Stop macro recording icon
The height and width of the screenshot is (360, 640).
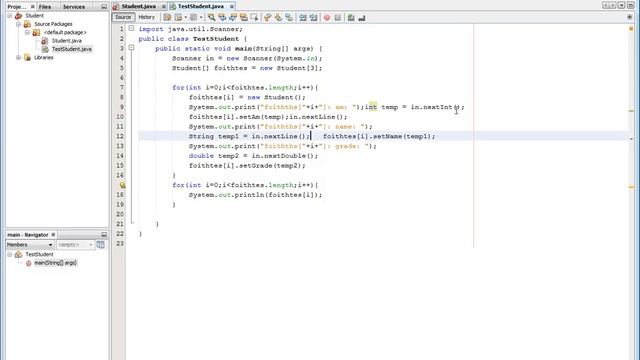pyautogui.click(x=338, y=18)
